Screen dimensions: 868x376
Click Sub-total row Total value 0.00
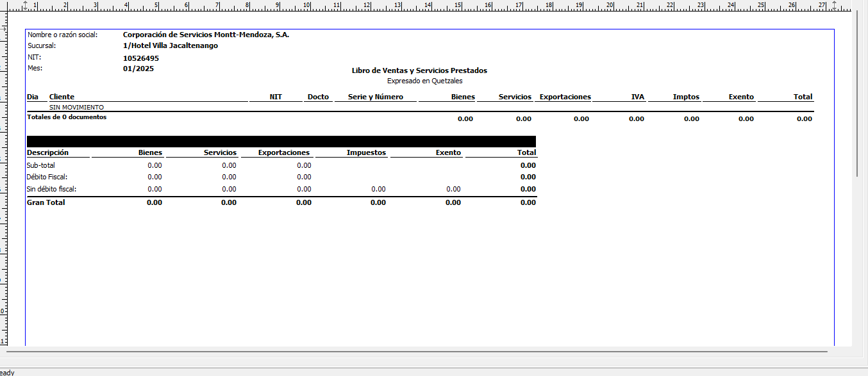click(x=528, y=165)
